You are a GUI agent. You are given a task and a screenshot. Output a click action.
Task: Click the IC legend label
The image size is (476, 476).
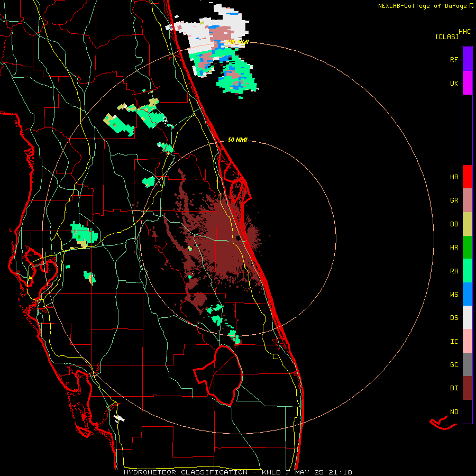pyautogui.click(x=454, y=342)
